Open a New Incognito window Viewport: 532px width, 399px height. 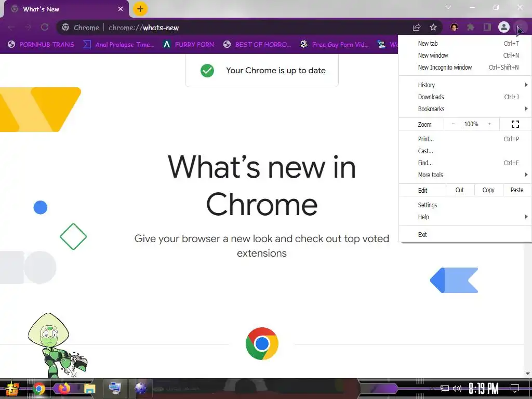point(465,67)
